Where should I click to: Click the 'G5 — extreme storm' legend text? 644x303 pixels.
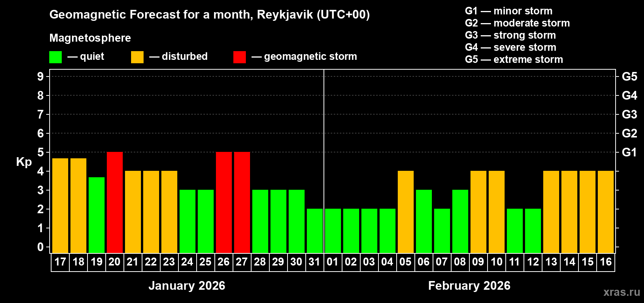click(514, 59)
